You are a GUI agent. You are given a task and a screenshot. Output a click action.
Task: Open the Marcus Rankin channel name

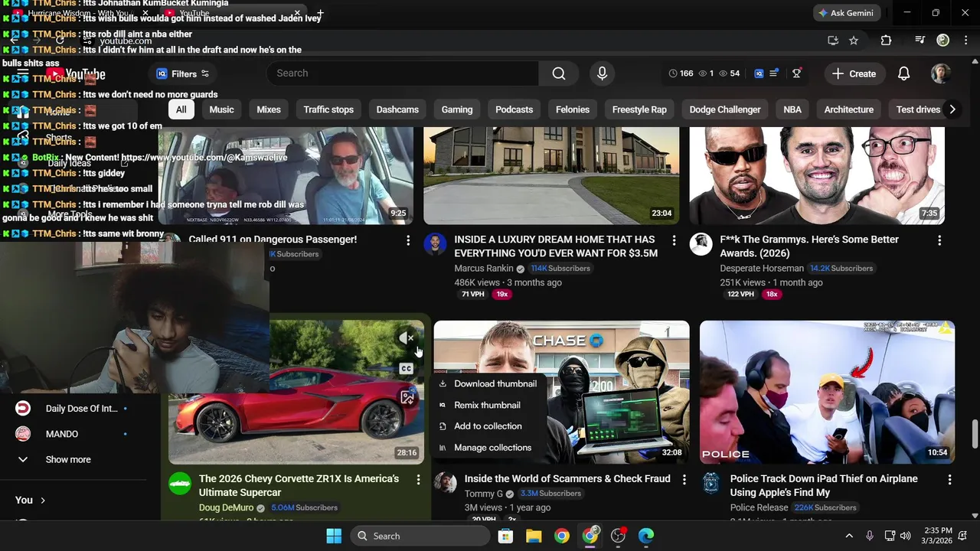tap(483, 269)
